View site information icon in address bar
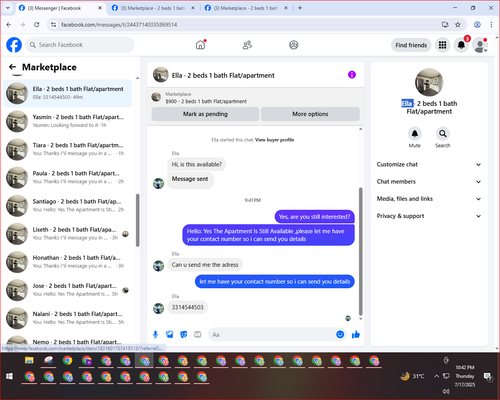This screenshot has width=500, height=400. pos(53,24)
